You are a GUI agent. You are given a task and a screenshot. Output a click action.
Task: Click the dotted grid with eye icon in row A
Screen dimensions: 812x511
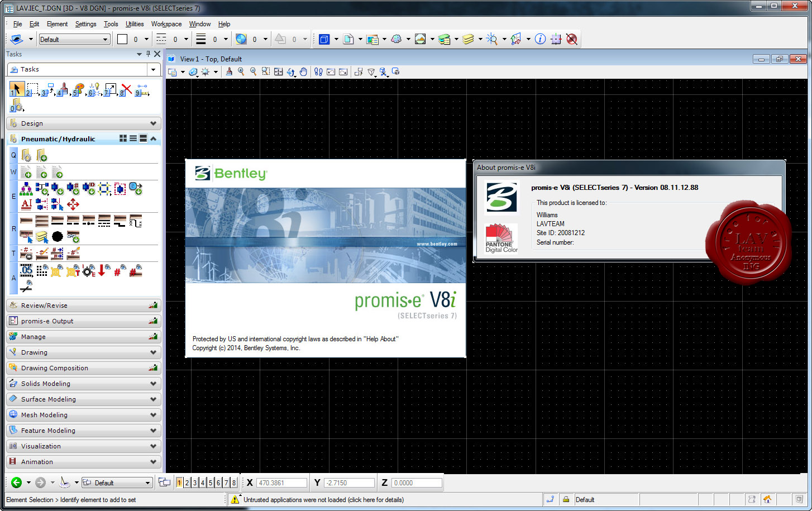pyautogui.click(x=42, y=271)
